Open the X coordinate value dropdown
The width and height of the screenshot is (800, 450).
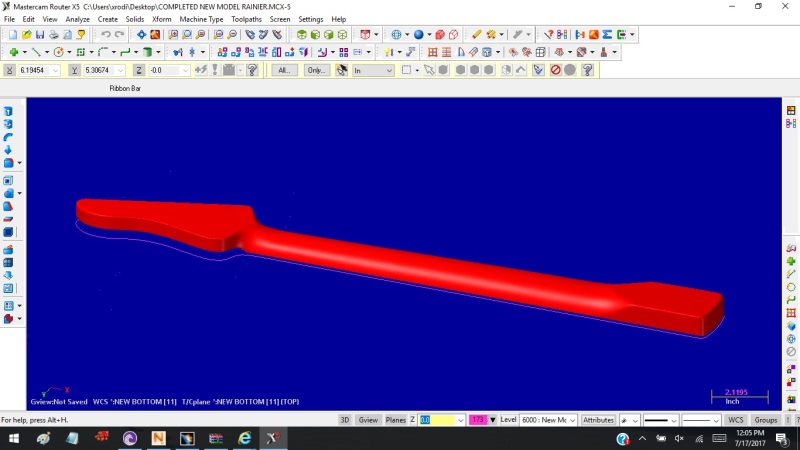[x=55, y=70]
